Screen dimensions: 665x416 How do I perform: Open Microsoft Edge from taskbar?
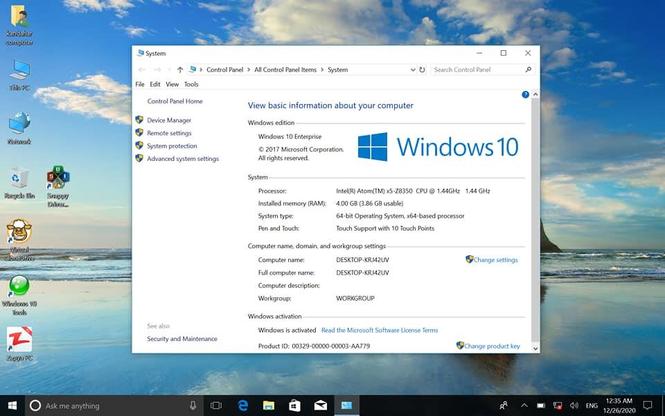tap(243, 405)
